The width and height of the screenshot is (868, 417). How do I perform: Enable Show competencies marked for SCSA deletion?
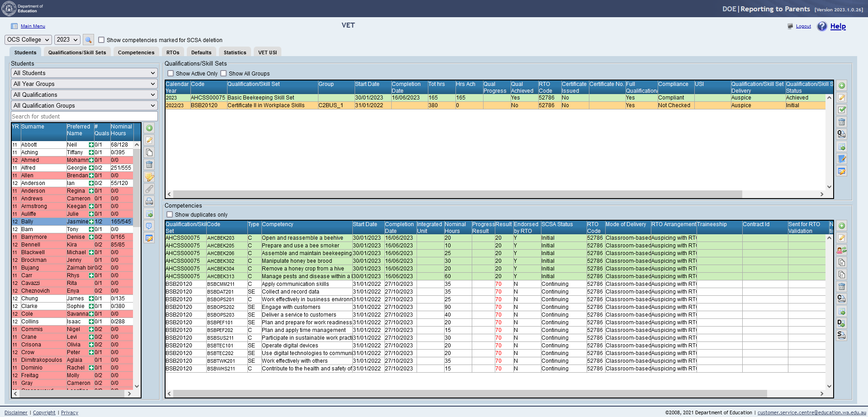[101, 40]
